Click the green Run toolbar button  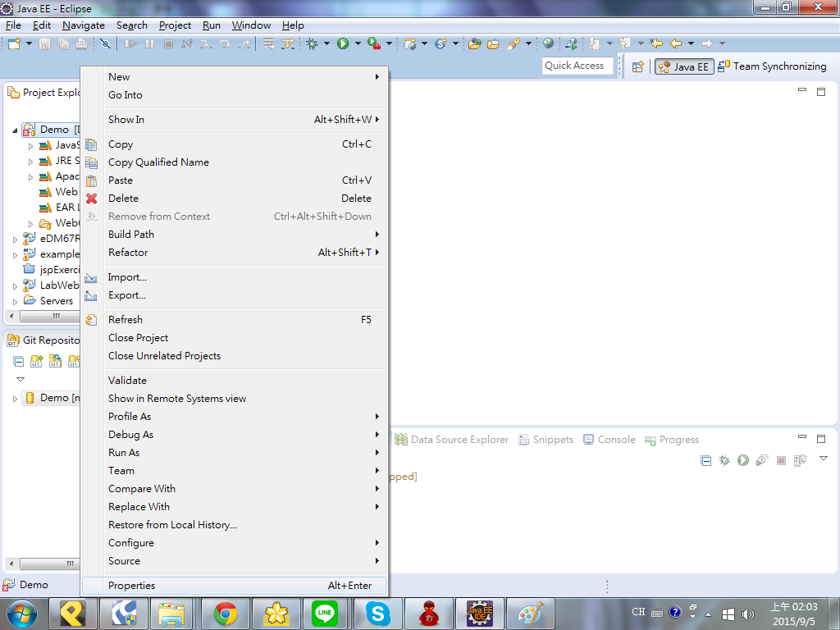[343, 43]
